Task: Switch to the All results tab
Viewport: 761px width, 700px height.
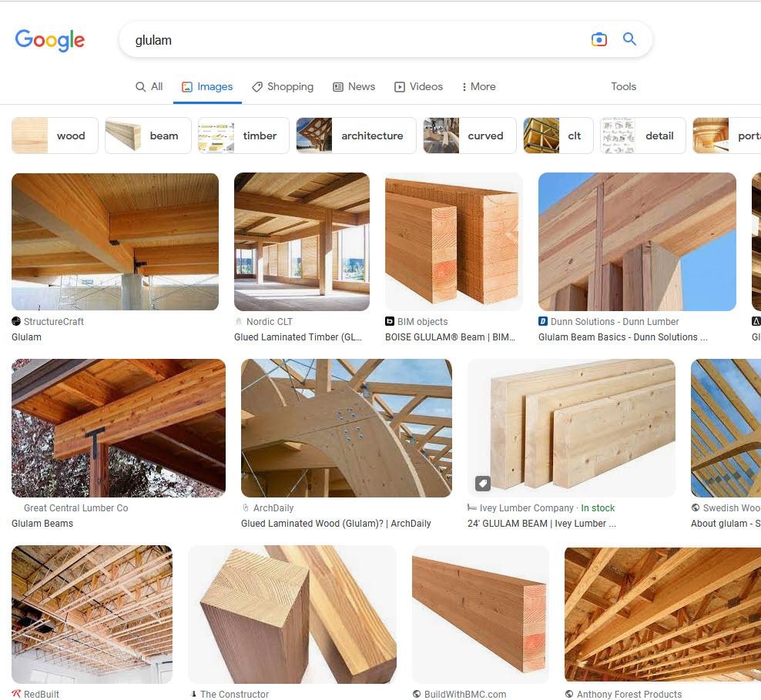Action: click(149, 86)
